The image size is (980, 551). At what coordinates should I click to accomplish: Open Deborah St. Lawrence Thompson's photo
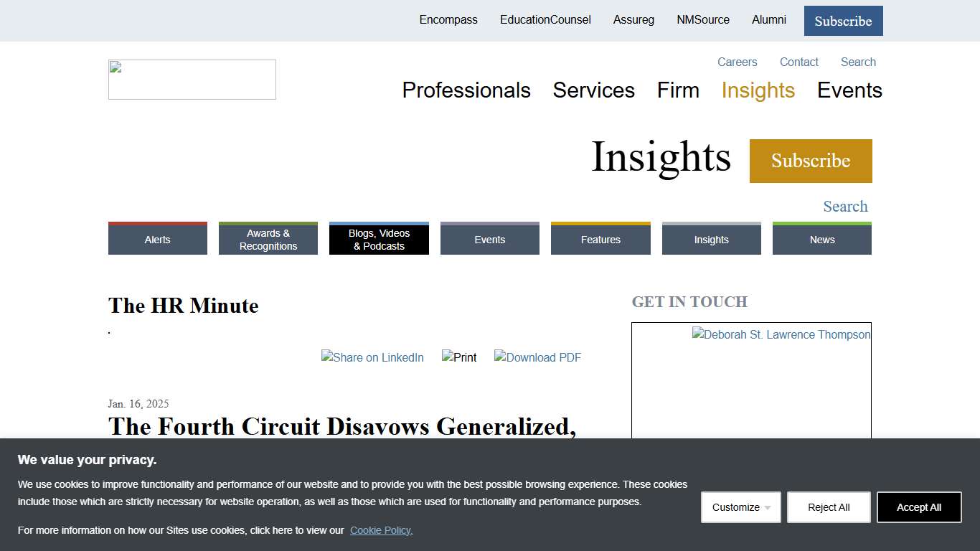(x=781, y=335)
